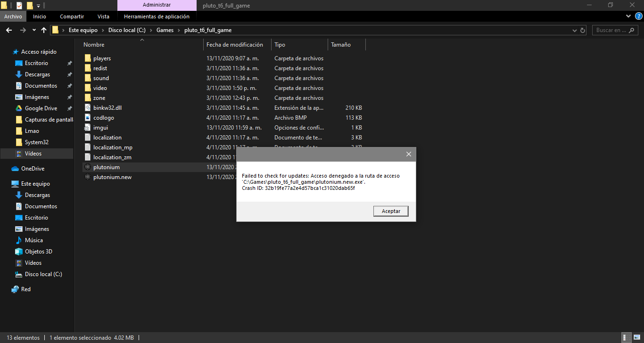This screenshot has width=644, height=343.
Task: Click the Forward navigation arrow
Action: pos(23,30)
